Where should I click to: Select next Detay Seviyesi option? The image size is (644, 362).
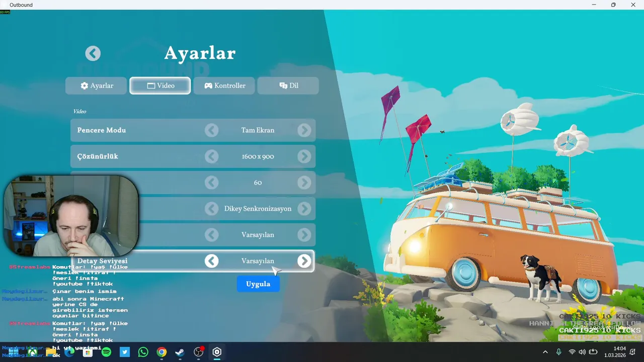(x=304, y=261)
